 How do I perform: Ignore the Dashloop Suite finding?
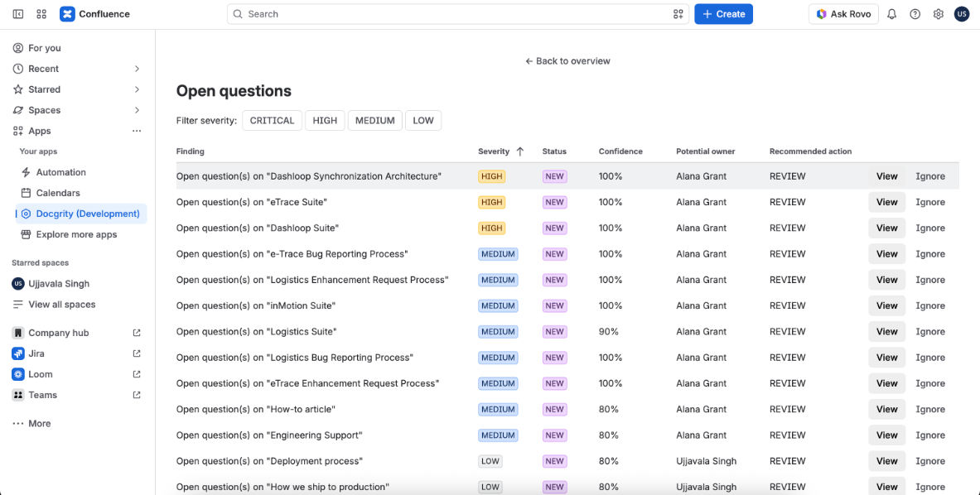(930, 228)
